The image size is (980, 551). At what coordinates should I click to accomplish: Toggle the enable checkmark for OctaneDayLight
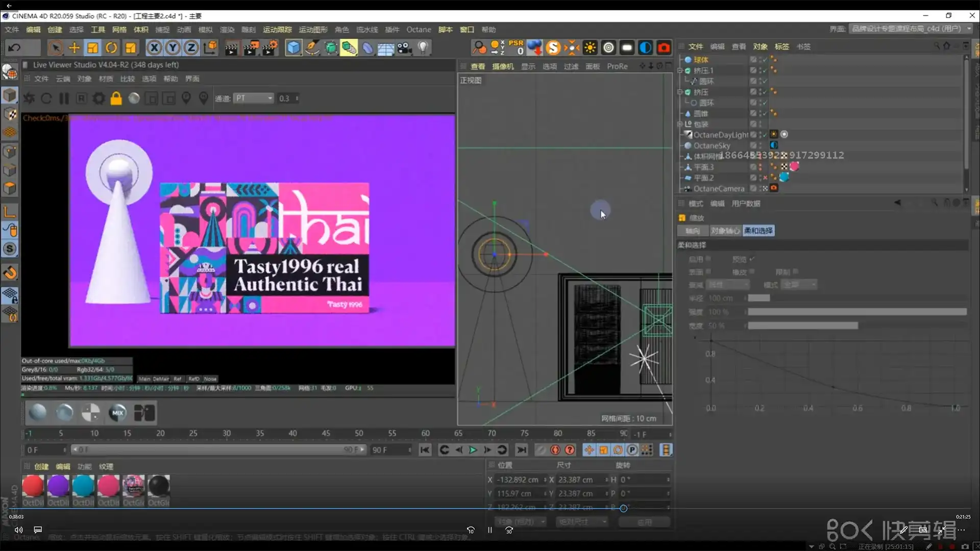765,135
